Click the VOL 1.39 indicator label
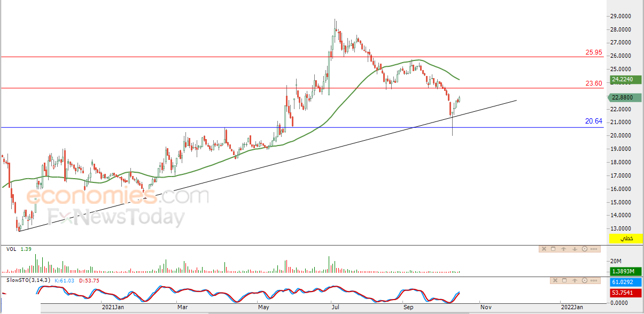Image resolution: width=644 pixels, height=314 pixels. point(18,249)
